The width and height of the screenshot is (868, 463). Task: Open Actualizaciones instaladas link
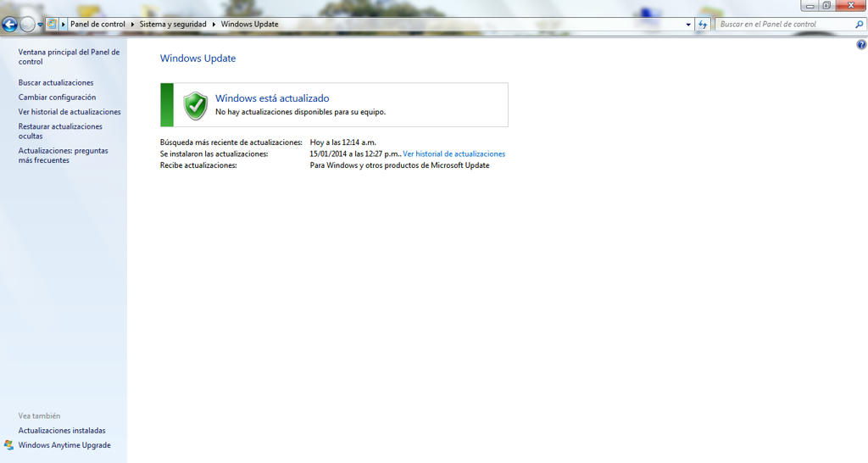[x=61, y=430]
